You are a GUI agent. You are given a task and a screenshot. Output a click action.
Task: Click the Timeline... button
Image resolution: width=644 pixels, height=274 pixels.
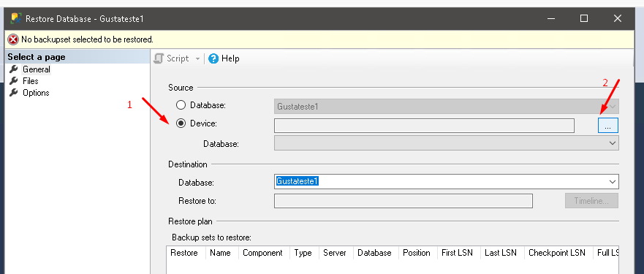(x=591, y=201)
